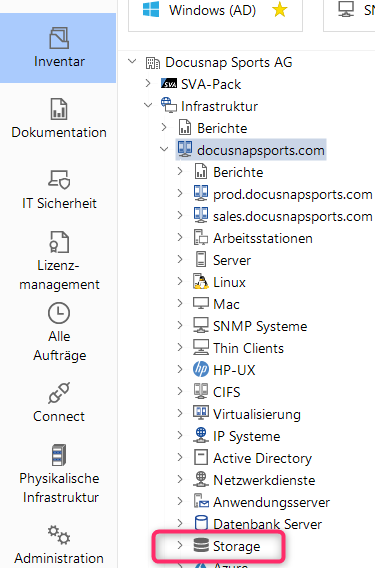The image size is (375, 568).
Task: Select the HP-UX tree label
Action: click(234, 370)
